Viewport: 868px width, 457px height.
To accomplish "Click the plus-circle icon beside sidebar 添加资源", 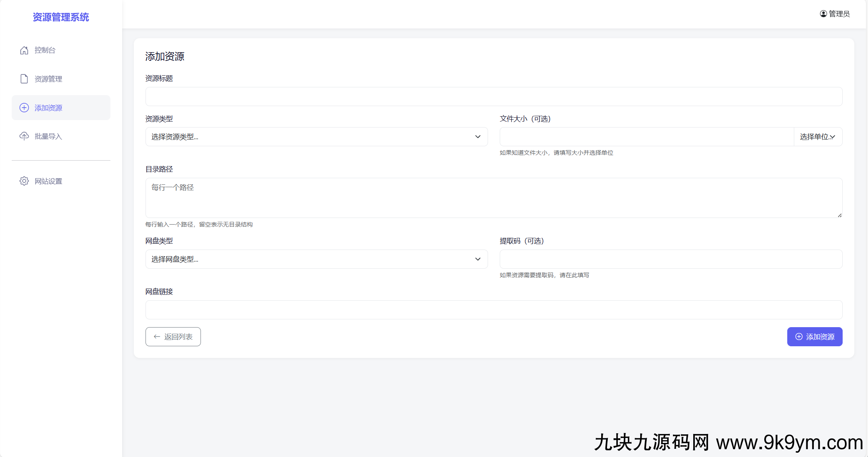I will pyautogui.click(x=24, y=108).
